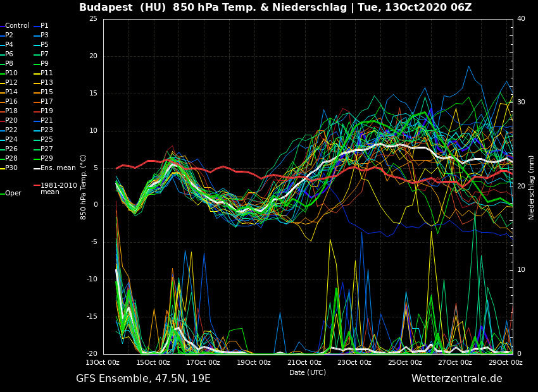This screenshot has width=538, height=392.
Task: Click the Control legend entry
Action: 17,26
